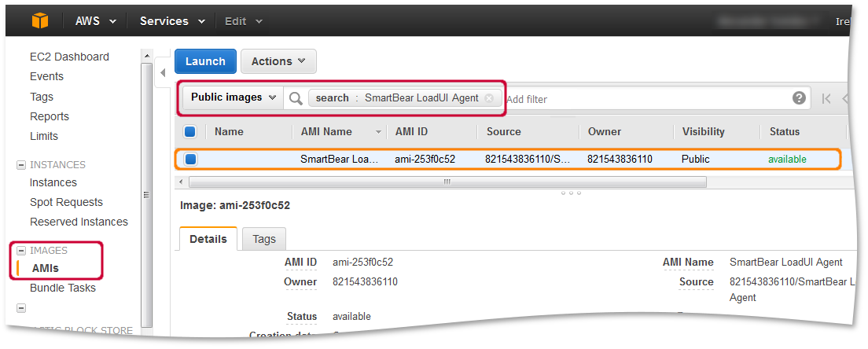
Task: Click the SmartBear Loa... AMI name cell
Action: (340, 160)
